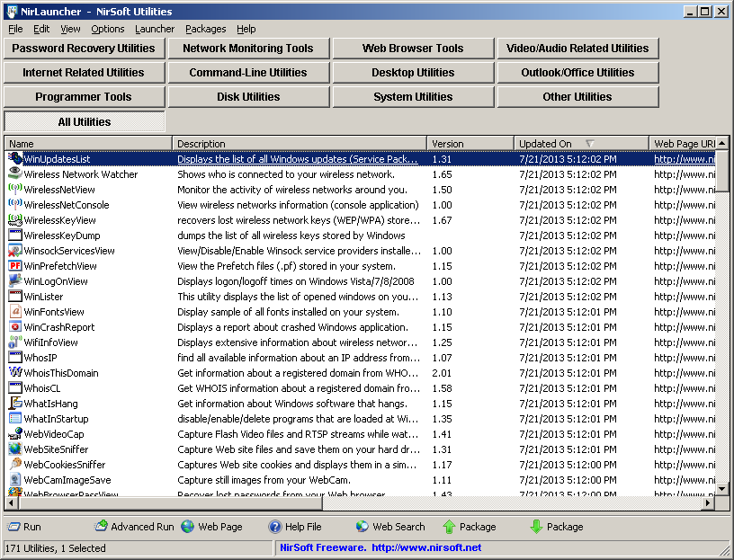This screenshot has width=734, height=560.
Task: Show Password Recovery Utilities group
Action: 85,49
